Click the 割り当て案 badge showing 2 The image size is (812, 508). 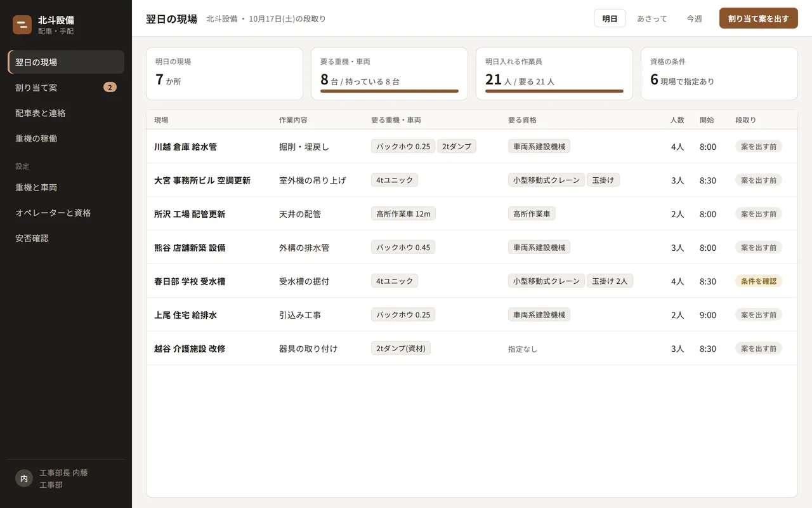tap(110, 88)
